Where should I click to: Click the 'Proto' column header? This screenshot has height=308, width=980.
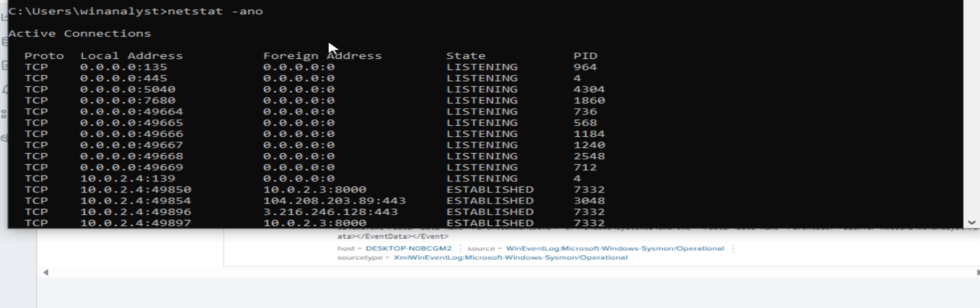[x=44, y=56]
